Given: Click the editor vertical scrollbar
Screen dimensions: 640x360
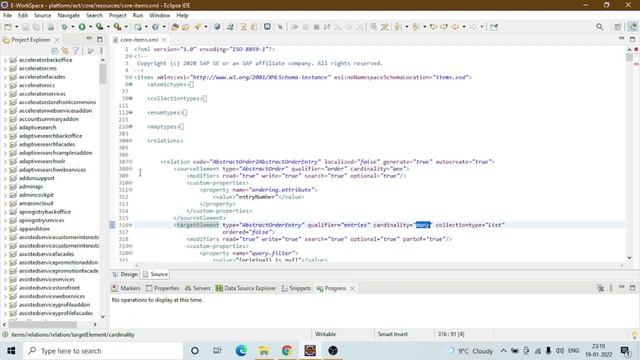Looking at the screenshot, I should click(629, 153).
